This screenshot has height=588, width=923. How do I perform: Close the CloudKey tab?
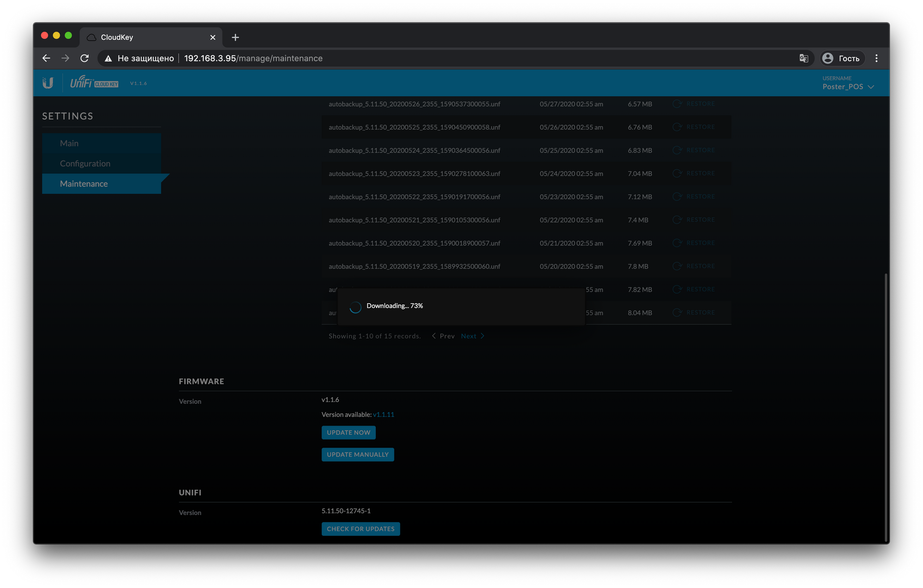213,37
